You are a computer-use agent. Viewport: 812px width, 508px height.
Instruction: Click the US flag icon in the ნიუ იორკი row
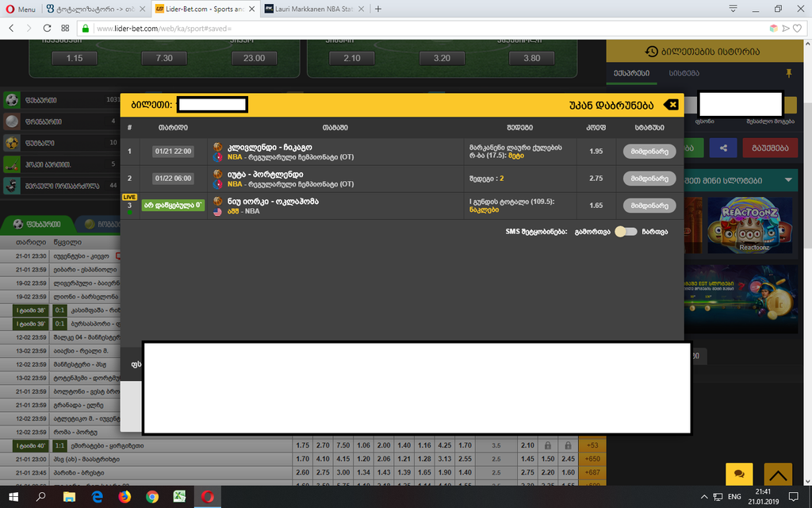[x=218, y=211]
